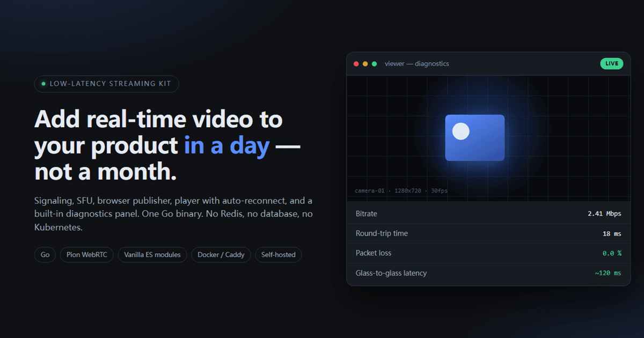
Task: Click the ~120 ms latency value
Action: pyautogui.click(x=608, y=273)
